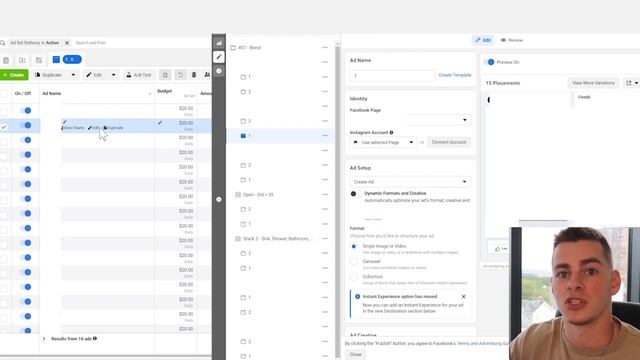This screenshot has height=360, width=640.
Task: Click View Charts in the highlighted row
Action: [x=73, y=128]
